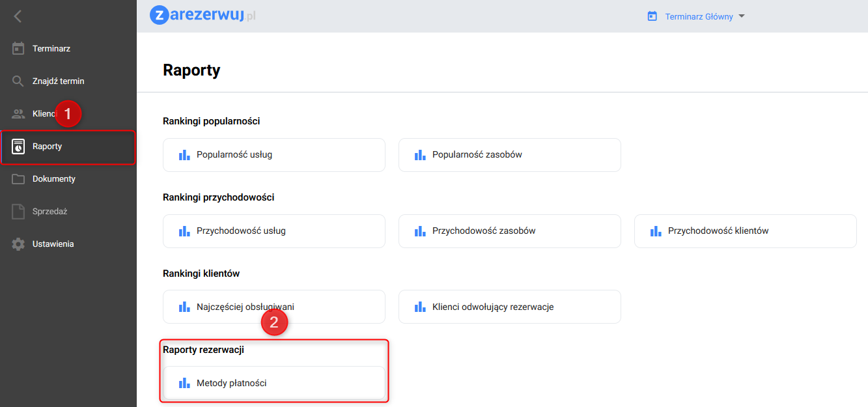Click the Klienci people icon
Screen dimensions: 868x407
tap(18, 114)
